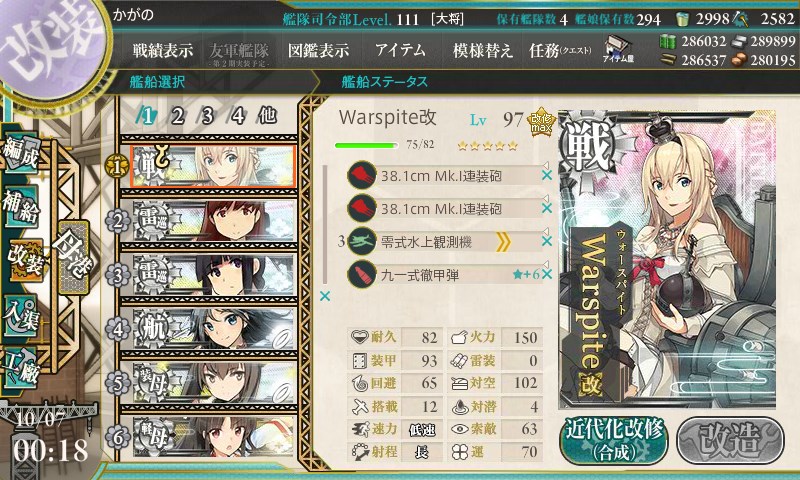Image resolution: width=800 pixels, height=480 pixels.
Task: Open the 図鑑表示 encyclopedia menu
Action: pyautogui.click(x=318, y=50)
